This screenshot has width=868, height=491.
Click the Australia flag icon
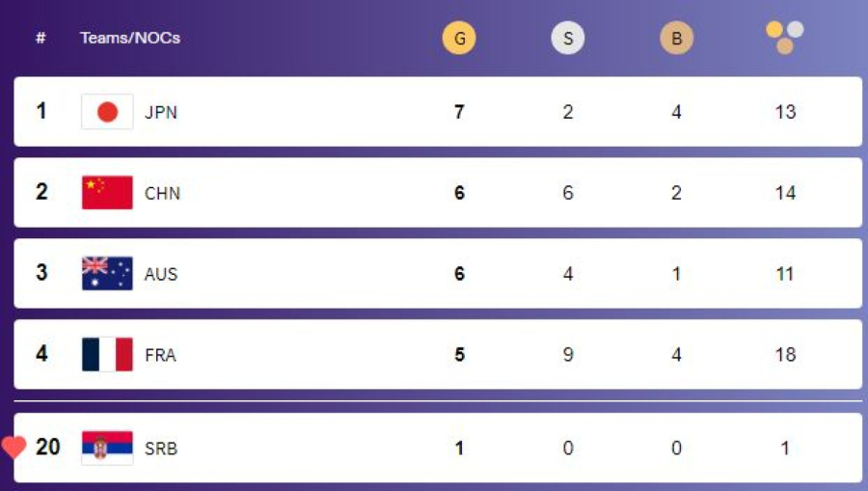[107, 274]
